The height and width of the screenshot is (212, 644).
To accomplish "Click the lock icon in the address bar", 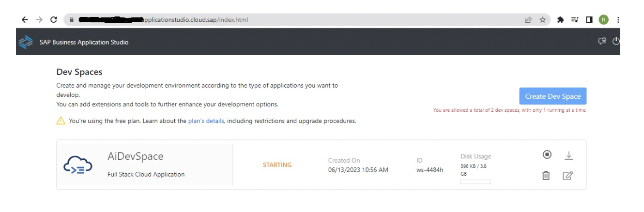I will (x=71, y=20).
